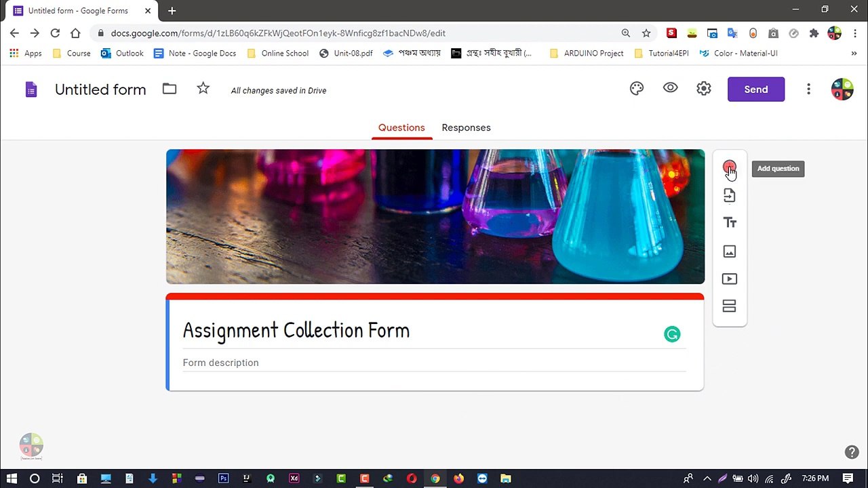Click the volume icon in the tray
868x488 pixels.
pyautogui.click(x=753, y=478)
